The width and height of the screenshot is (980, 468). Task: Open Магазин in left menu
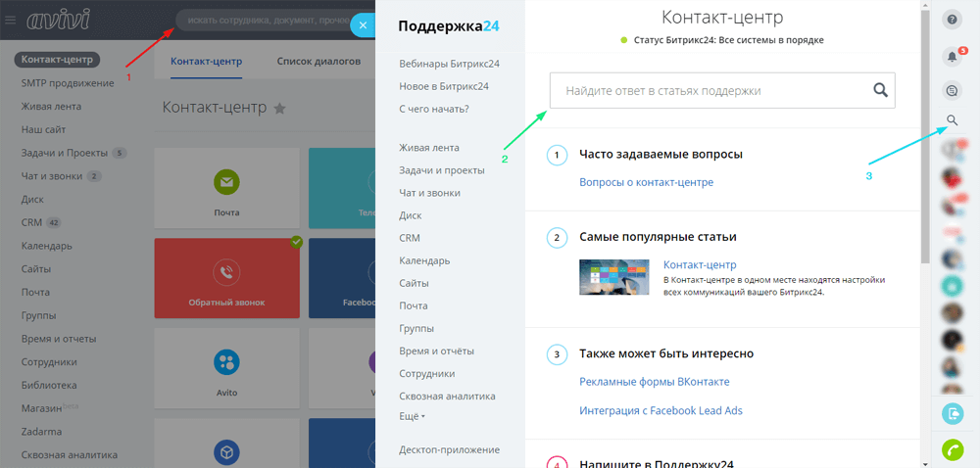click(41, 408)
